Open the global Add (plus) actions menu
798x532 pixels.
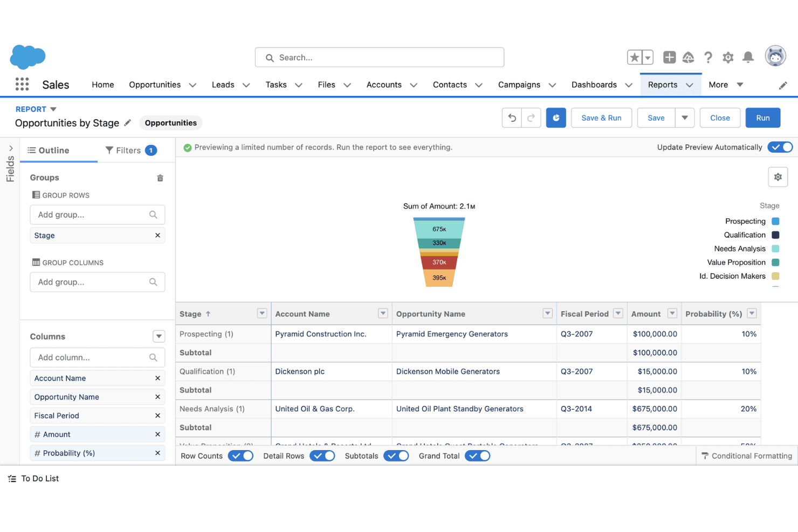669,57
